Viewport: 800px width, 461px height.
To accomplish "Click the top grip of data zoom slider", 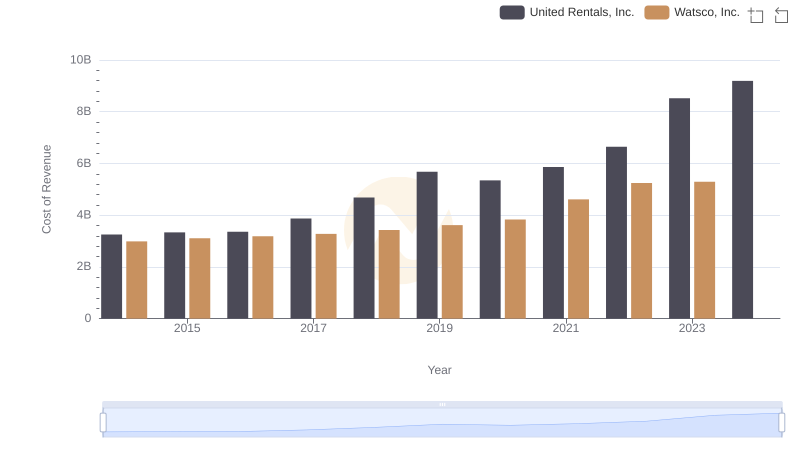I will point(442,404).
